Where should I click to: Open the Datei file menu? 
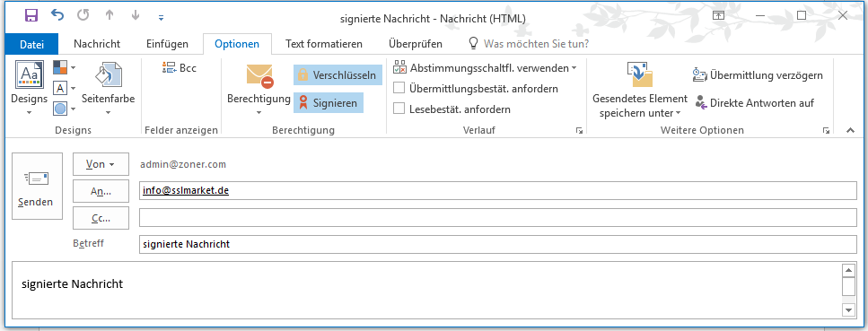pyautogui.click(x=31, y=44)
